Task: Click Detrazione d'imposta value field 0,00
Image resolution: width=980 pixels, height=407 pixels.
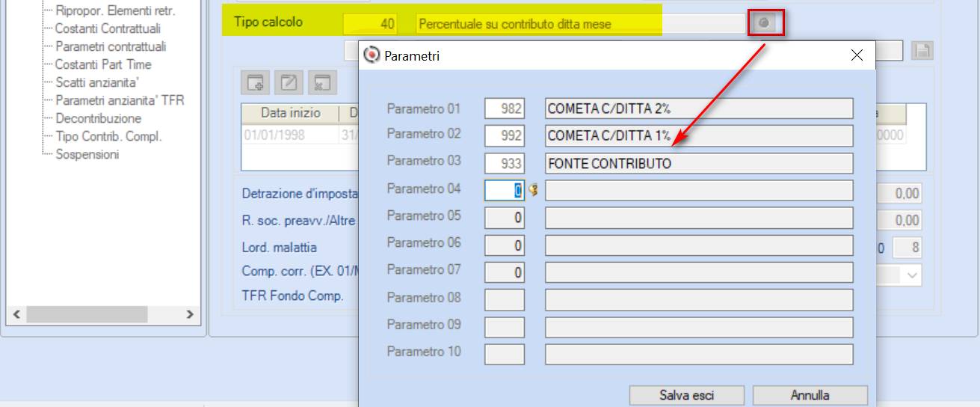Action: click(899, 194)
